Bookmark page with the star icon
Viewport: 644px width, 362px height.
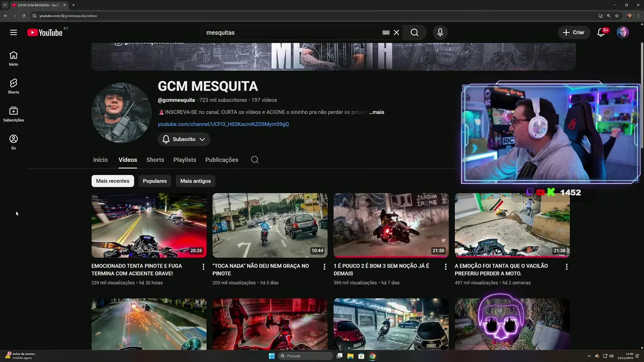point(617,16)
